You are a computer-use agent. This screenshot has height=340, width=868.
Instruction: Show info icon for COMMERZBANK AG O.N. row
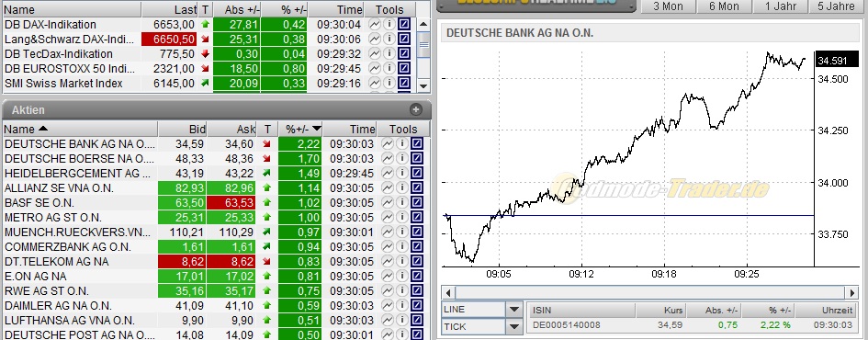click(401, 246)
